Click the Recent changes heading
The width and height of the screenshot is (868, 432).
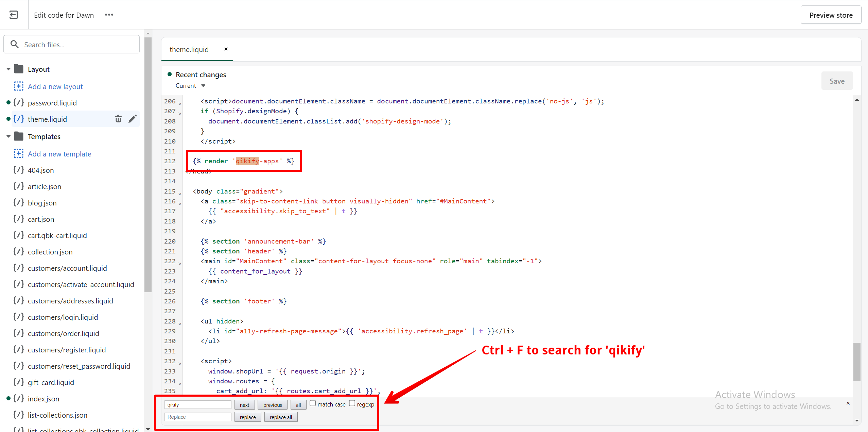201,74
